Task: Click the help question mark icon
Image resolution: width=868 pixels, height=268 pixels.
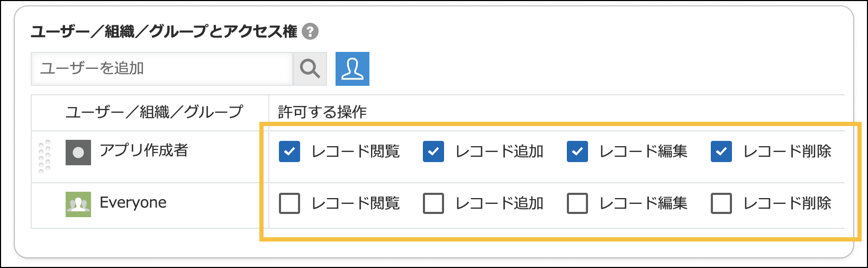Action: (x=310, y=32)
